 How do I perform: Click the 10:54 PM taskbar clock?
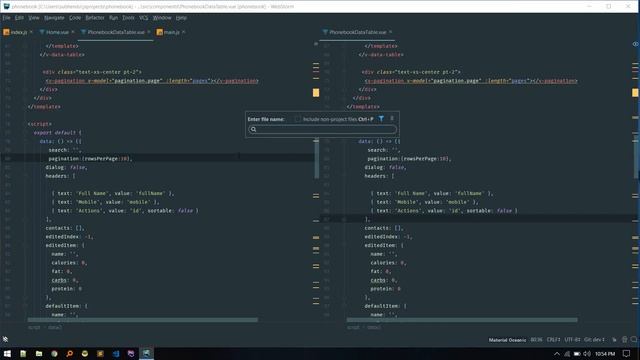tap(605, 353)
